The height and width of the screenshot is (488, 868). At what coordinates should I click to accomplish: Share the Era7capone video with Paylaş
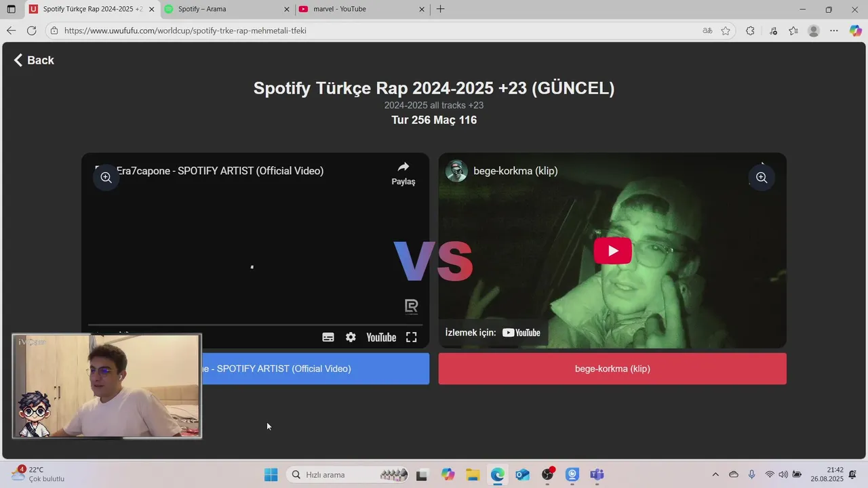[403, 174]
